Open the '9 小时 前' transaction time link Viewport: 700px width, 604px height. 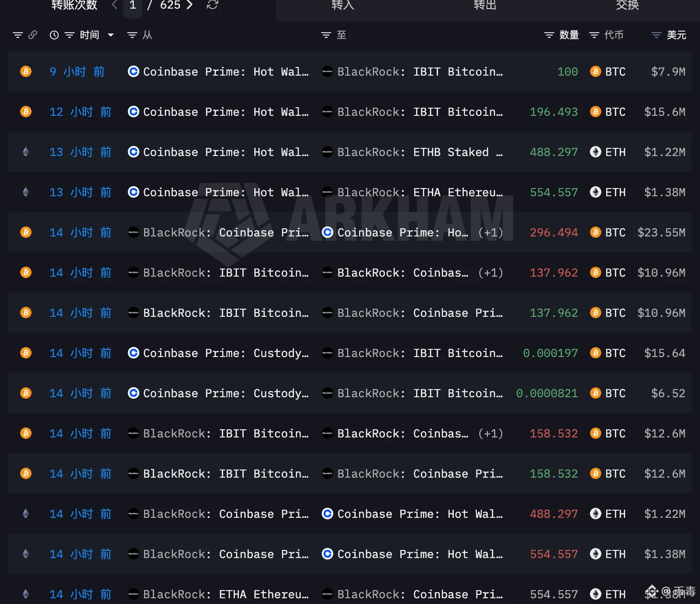(77, 71)
